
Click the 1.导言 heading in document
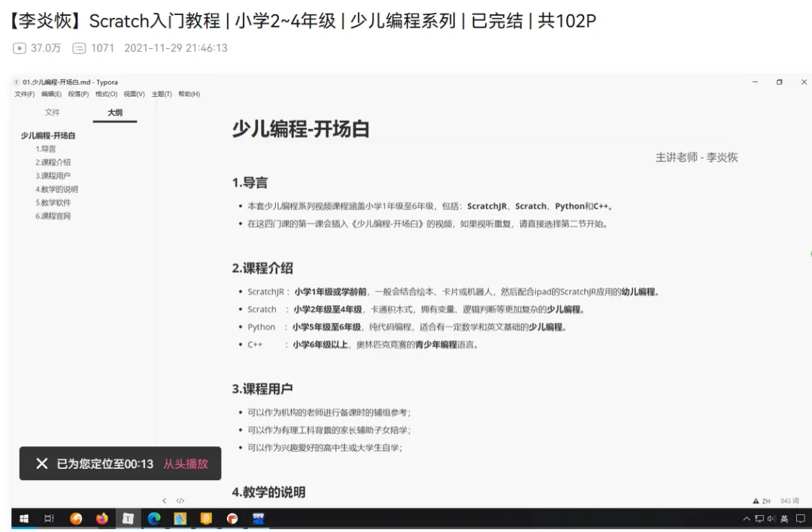click(x=250, y=183)
